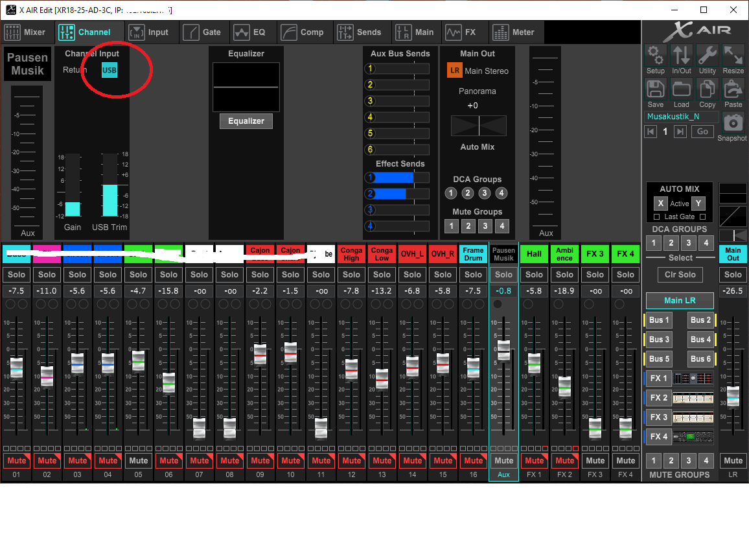Click the Resize arrows icon
Image resolution: width=749 pixels, height=560 pixels.
click(733, 56)
